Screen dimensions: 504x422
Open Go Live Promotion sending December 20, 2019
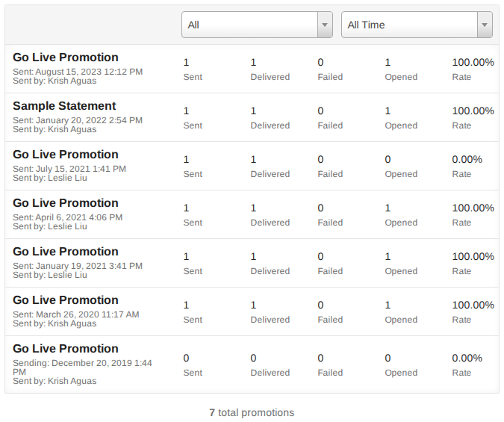[66, 349]
